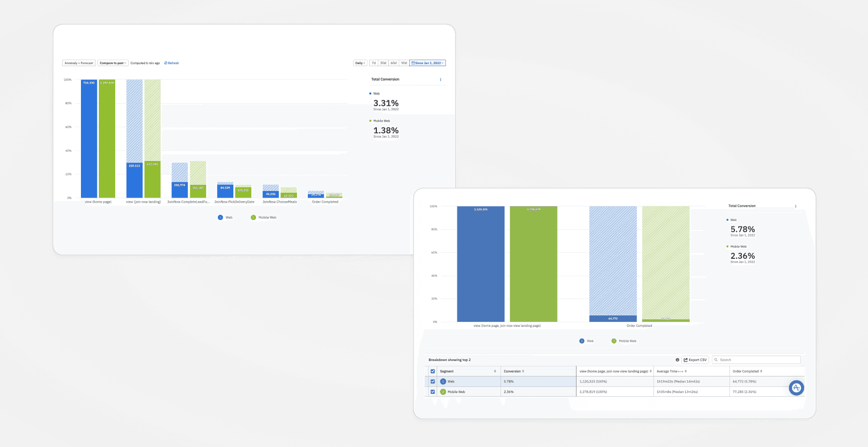Click the Refresh icon in the funnel chart toolbar

[x=166, y=63]
